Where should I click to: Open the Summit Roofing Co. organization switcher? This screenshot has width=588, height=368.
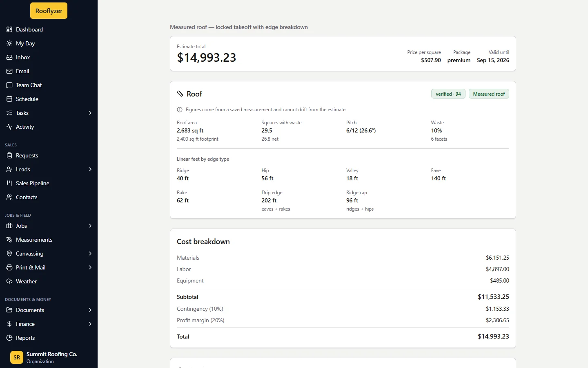pos(49,357)
